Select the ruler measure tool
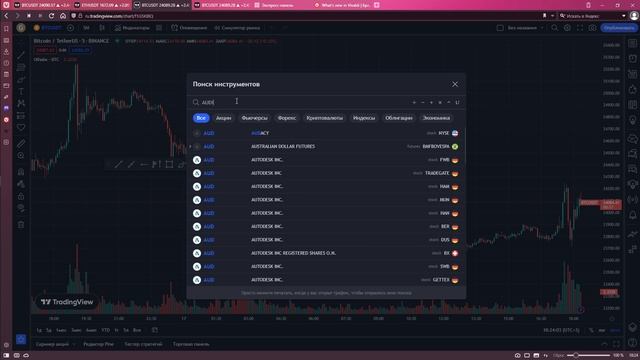 click(x=21, y=143)
